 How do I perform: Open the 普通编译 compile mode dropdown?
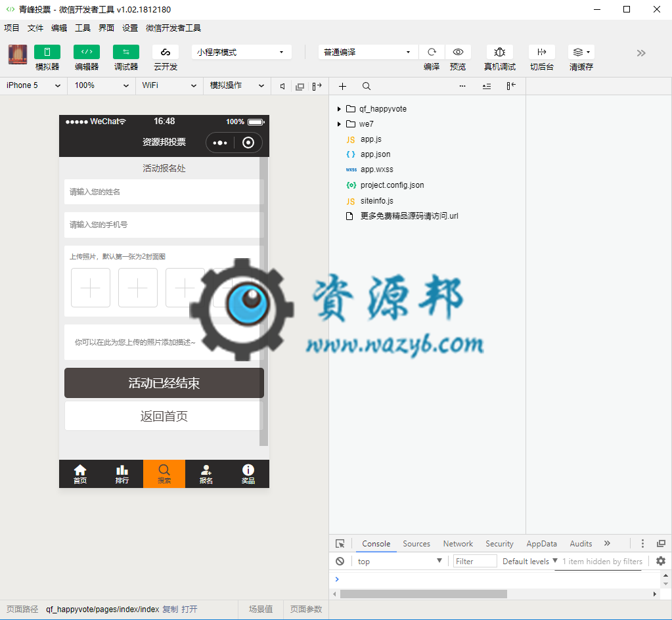tap(368, 53)
